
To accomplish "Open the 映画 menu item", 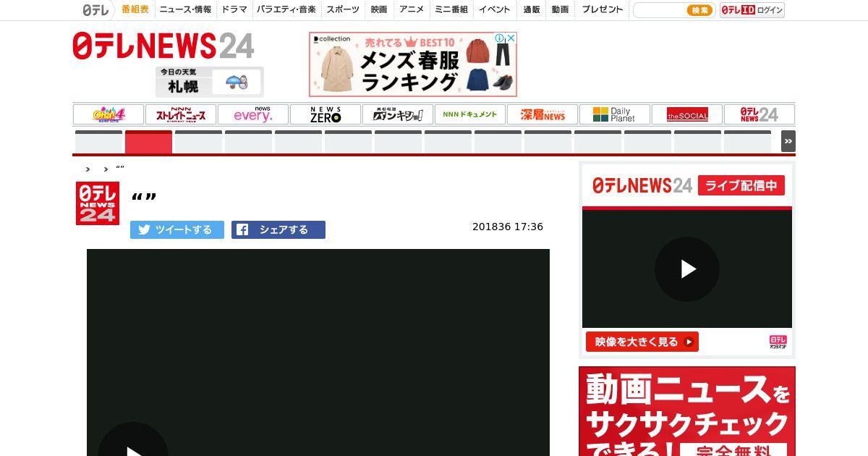I will tap(379, 10).
